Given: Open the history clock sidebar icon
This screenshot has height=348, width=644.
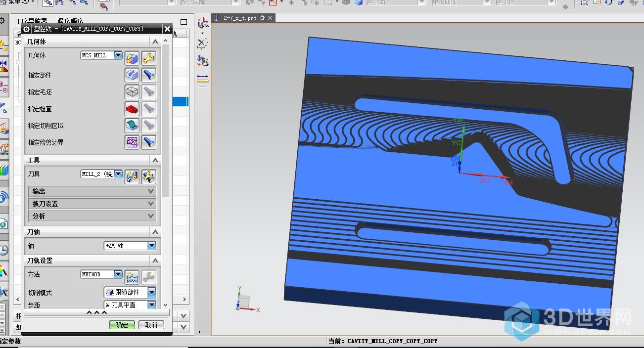Looking at the screenshot, I should pyautogui.click(x=3, y=250).
